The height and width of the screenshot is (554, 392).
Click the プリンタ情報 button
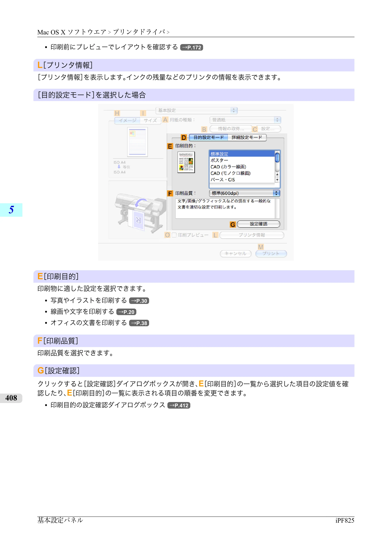pos(252,235)
